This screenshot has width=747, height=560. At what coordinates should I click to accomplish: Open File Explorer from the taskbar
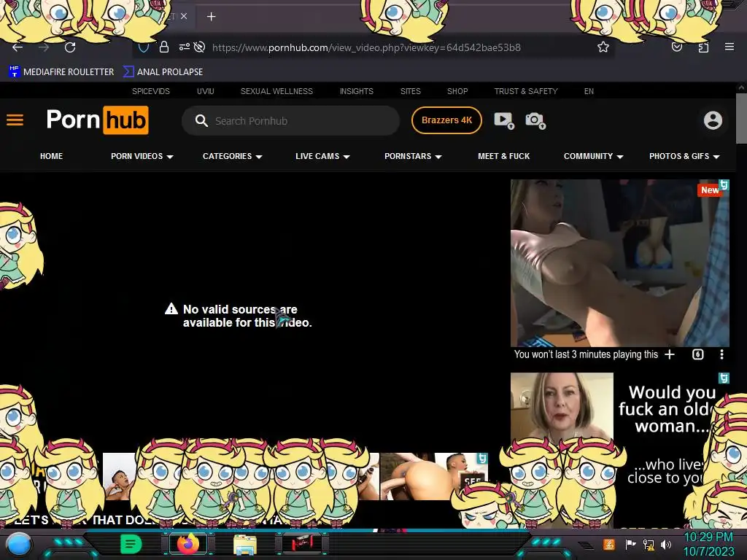(245, 544)
